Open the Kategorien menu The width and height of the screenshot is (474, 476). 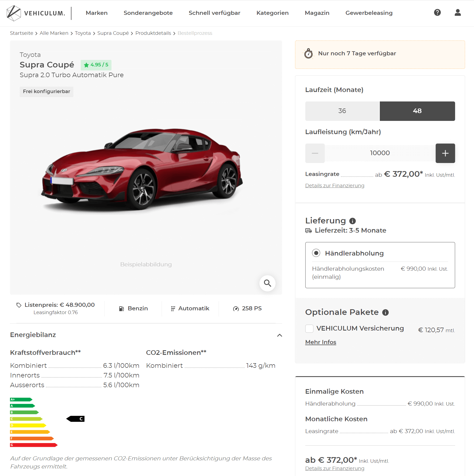(272, 13)
